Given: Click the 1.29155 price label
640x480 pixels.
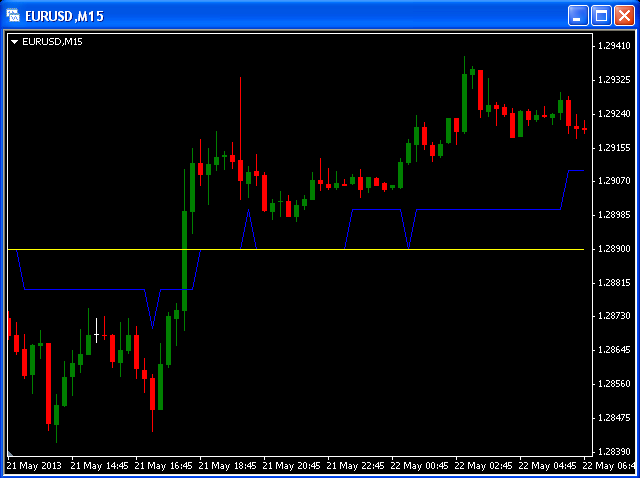Looking at the screenshot, I should click(x=613, y=147).
